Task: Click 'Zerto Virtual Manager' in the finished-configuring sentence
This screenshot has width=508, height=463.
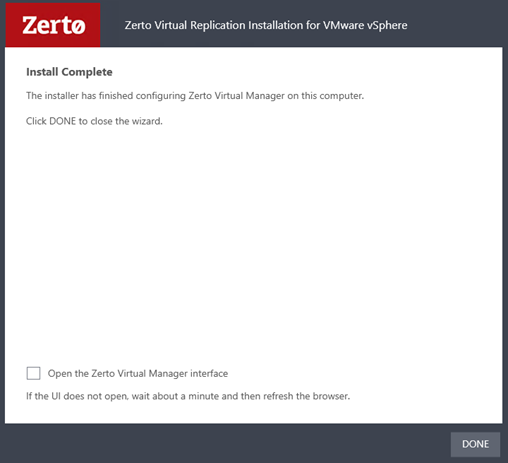Action: (x=236, y=96)
